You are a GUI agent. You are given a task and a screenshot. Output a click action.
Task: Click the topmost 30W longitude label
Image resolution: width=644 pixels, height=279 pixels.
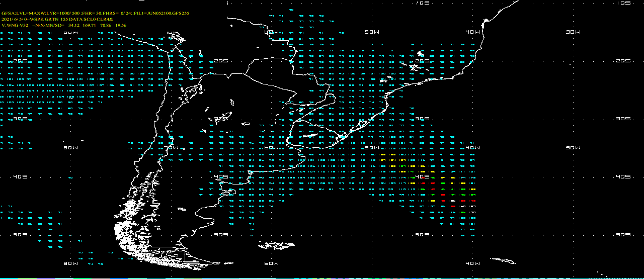tap(573, 32)
